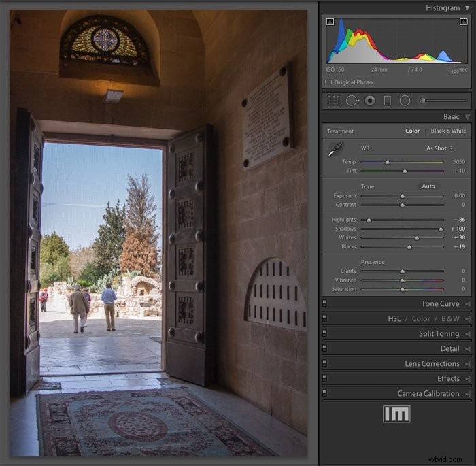This screenshot has width=476, height=466.
Task: Click the Whites slider handle
Action: 416,238
